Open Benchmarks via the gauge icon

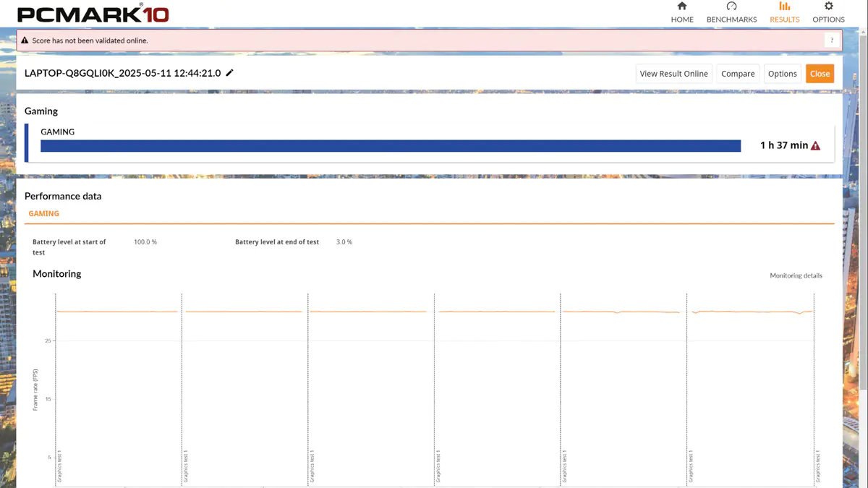[x=731, y=7]
